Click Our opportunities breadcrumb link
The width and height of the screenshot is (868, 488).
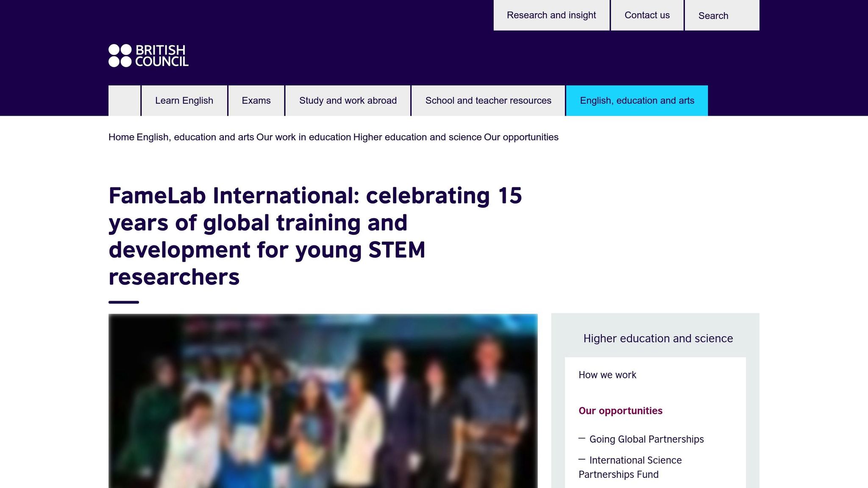(521, 137)
